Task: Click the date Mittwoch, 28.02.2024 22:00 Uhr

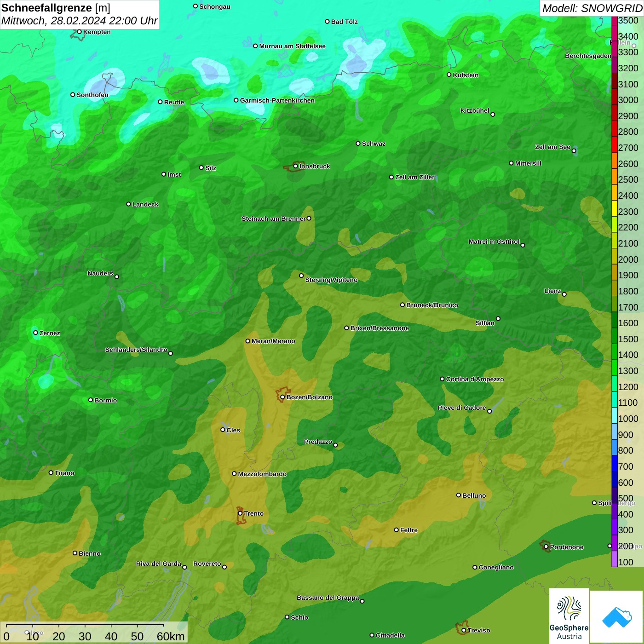Action: pos(79,21)
